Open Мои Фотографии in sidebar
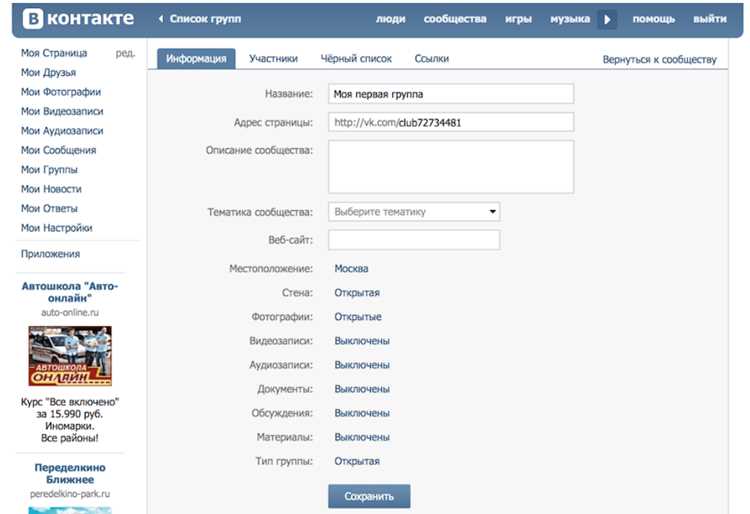Screen dimensions: 750x514 61,92
